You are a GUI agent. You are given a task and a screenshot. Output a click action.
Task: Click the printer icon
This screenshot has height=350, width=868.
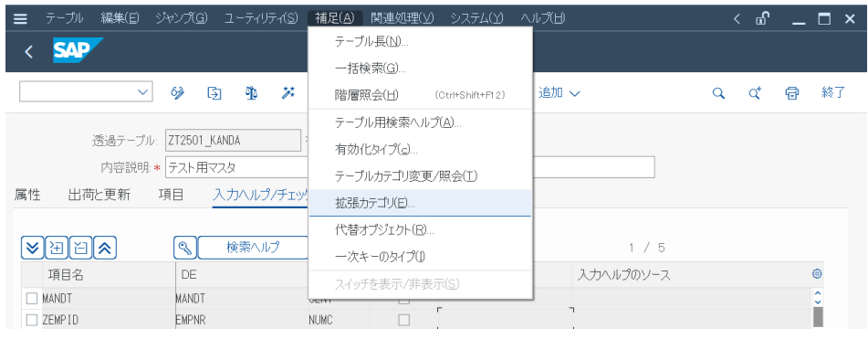coord(792,92)
